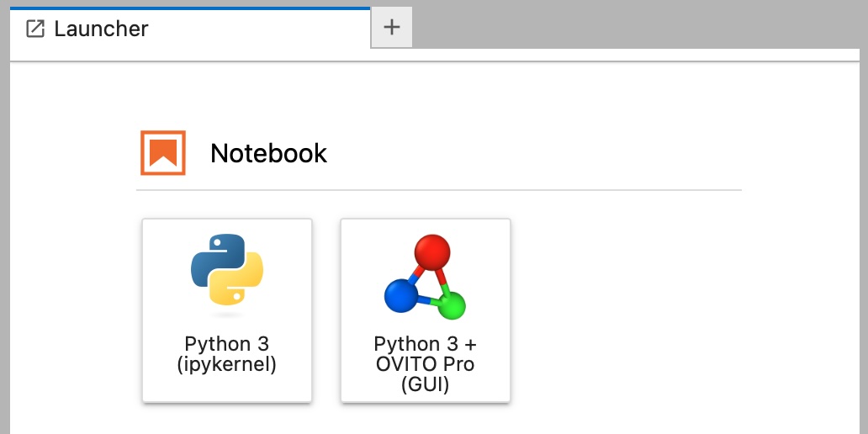Screen dimensions: 868x434
Task: Click the divider line below the Notebook heading
Action: click(x=438, y=190)
